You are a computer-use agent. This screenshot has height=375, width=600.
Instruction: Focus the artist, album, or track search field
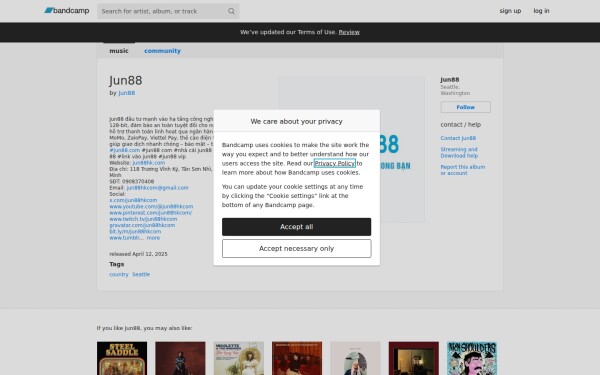[168, 11]
